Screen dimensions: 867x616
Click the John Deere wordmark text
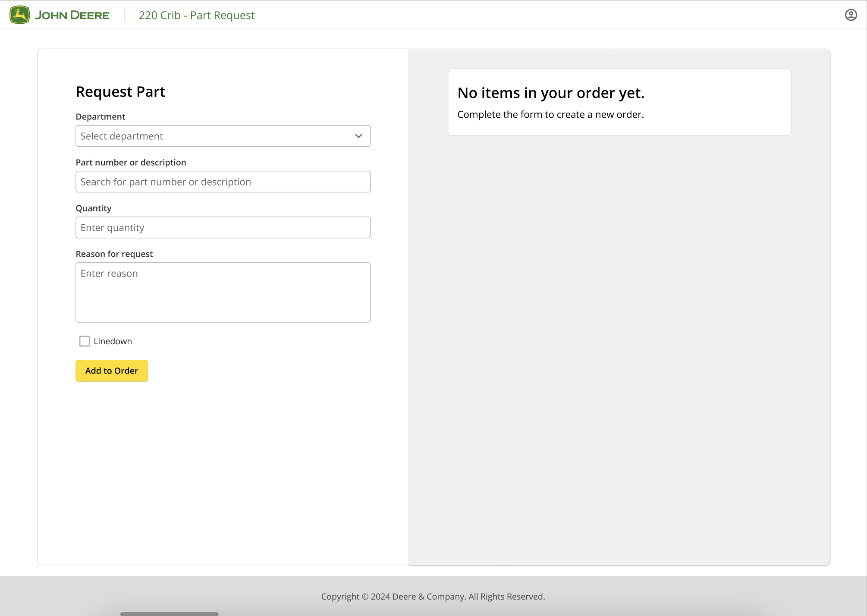coord(72,15)
